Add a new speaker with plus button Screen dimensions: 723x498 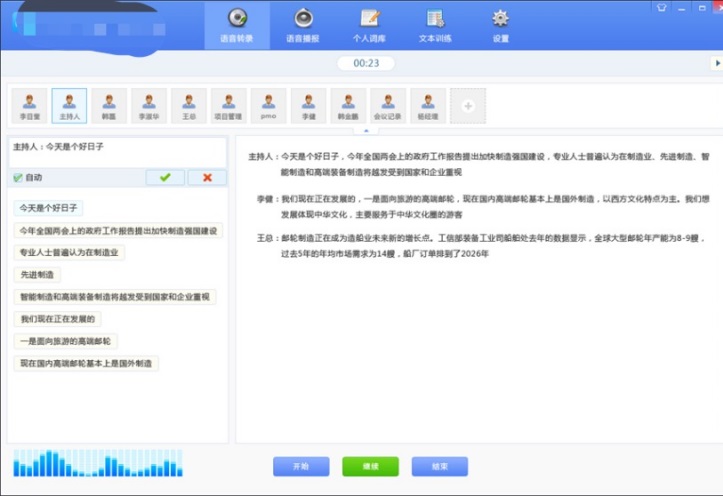point(468,105)
